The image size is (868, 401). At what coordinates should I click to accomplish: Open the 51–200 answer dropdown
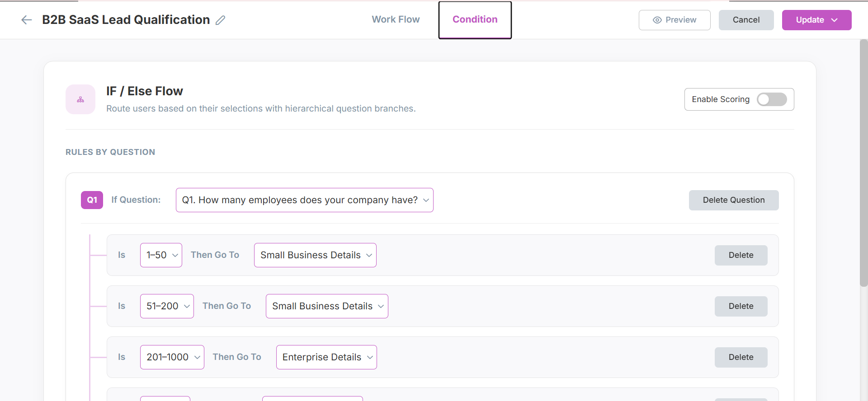[167, 306]
